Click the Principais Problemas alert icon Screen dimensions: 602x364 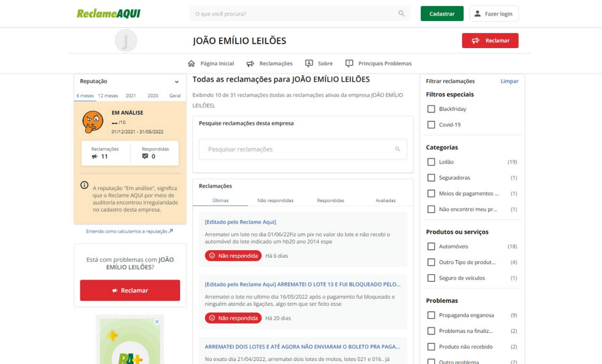349,63
